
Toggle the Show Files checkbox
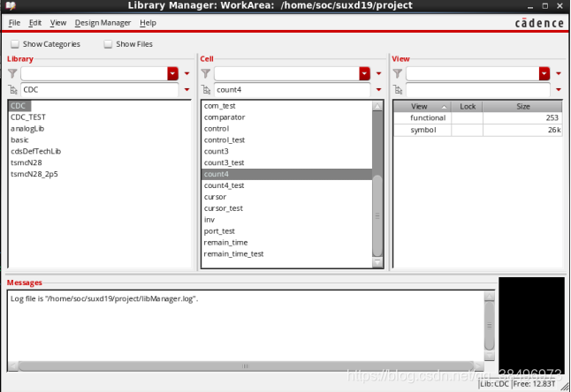109,44
